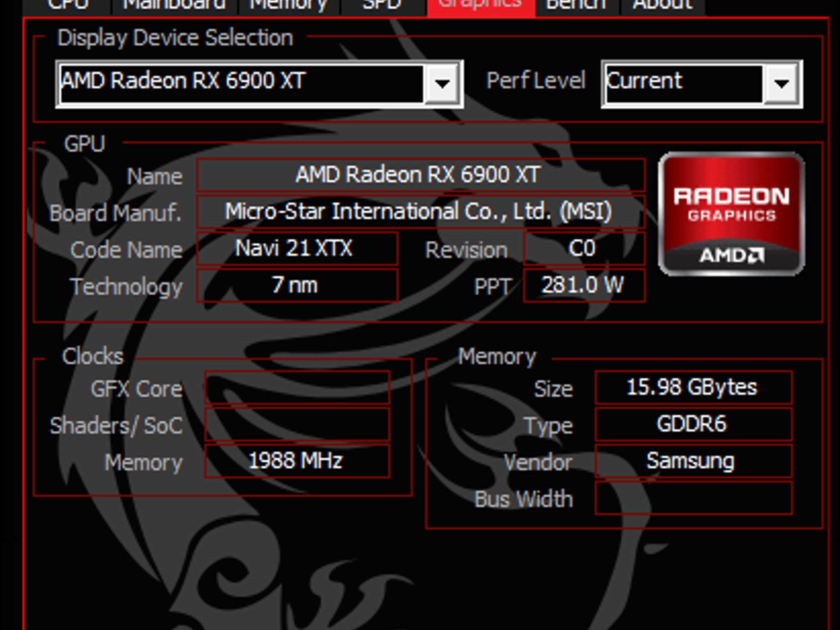Click the Memory label in the Clocks group
Screen dimensions: 840x630
[x=144, y=463]
